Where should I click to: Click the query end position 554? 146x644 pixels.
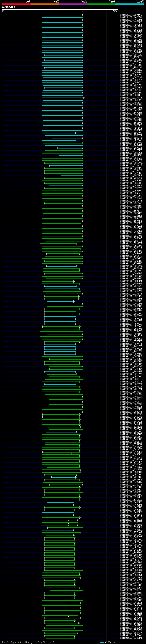coord(115,11)
